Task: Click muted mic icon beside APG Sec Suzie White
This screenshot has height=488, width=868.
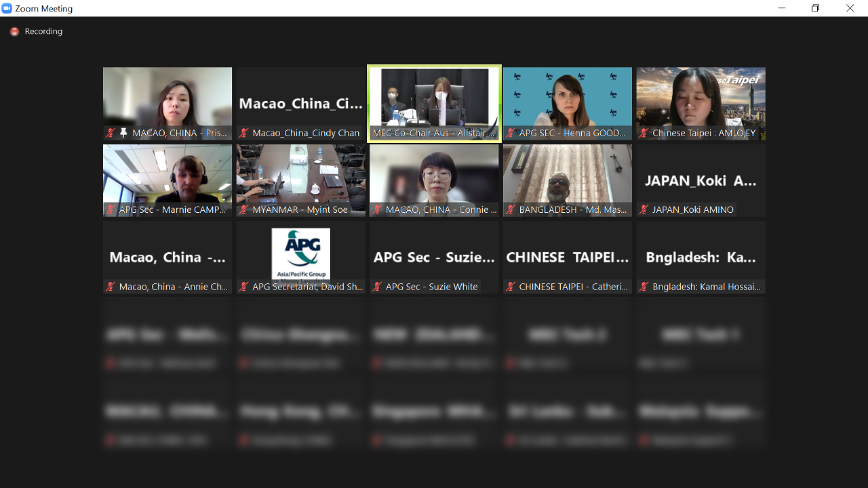Action: (377, 287)
